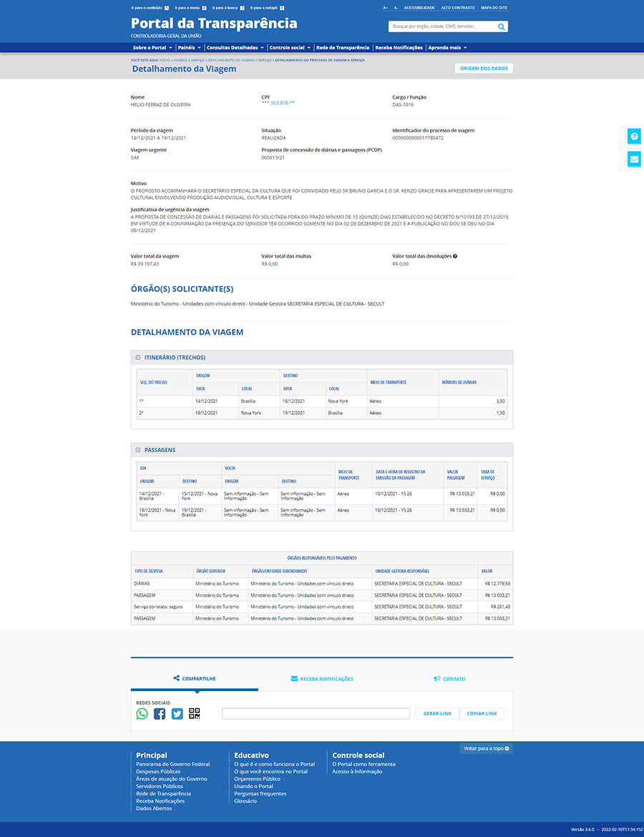Image resolution: width=644 pixels, height=837 pixels.
Task: Expand the Consultas Detalhadas menu
Action: (235, 48)
